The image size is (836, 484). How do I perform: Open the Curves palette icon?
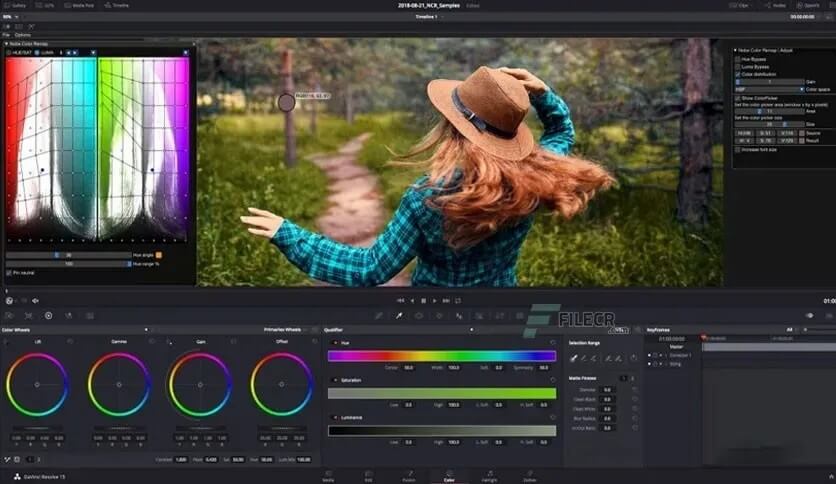click(379, 316)
